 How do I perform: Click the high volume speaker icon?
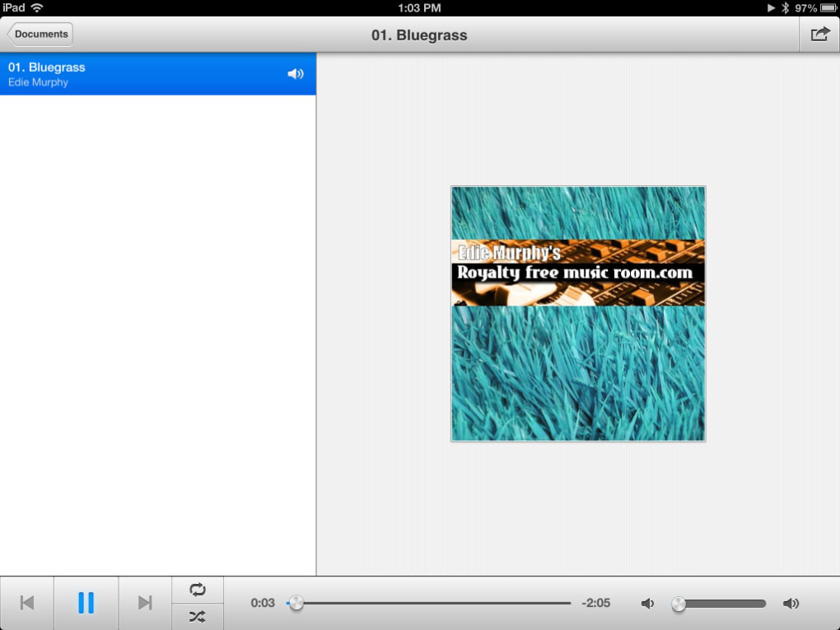point(791,604)
